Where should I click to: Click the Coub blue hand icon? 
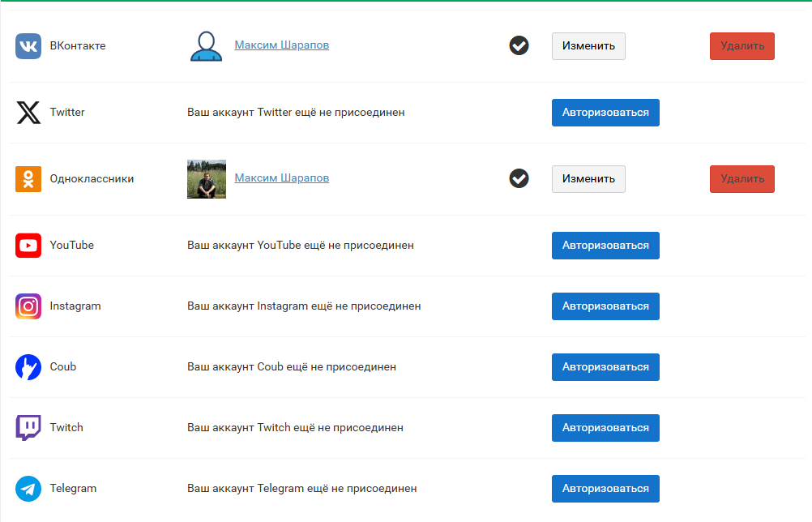point(28,367)
